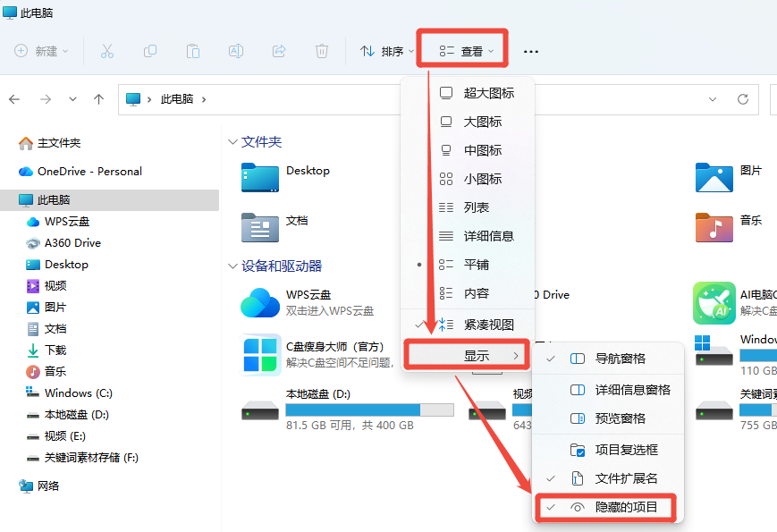Open the WPS云盘 cloud drive icon
This screenshot has width=777, height=532.
(260, 302)
